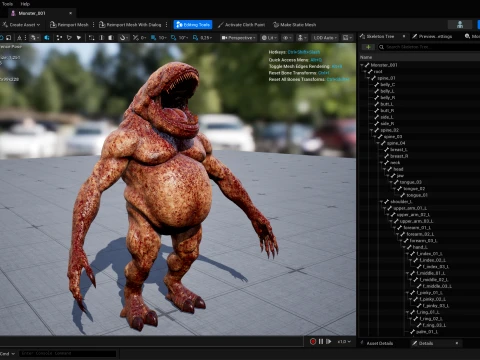The height and width of the screenshot is (360, 480).
Task: Select the f_pinky_03_L bone
Action: [435, 306]
